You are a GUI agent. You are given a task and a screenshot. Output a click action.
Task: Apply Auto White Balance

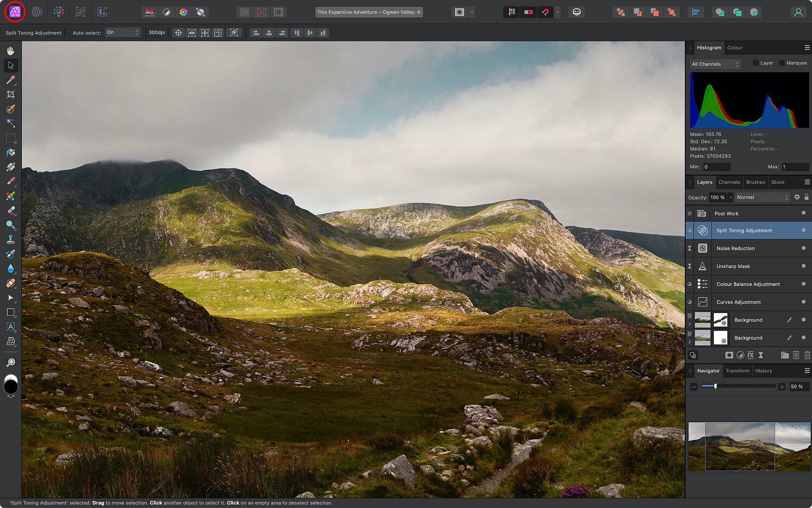click(x=200, y=12)
